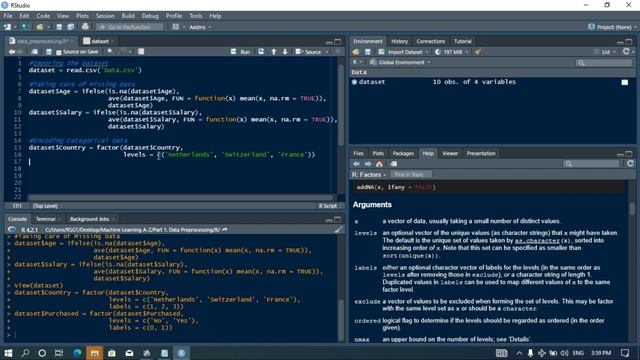Viewport: 640px width, 360px height.
Task: Switch to the History tab
Action: pyautogui.click(x=399, y=41)
